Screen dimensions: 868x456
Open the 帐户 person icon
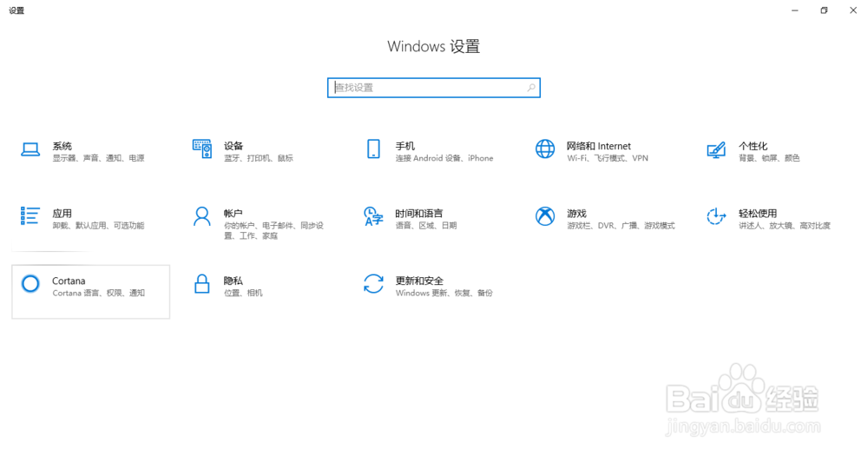tap(202, 216)
